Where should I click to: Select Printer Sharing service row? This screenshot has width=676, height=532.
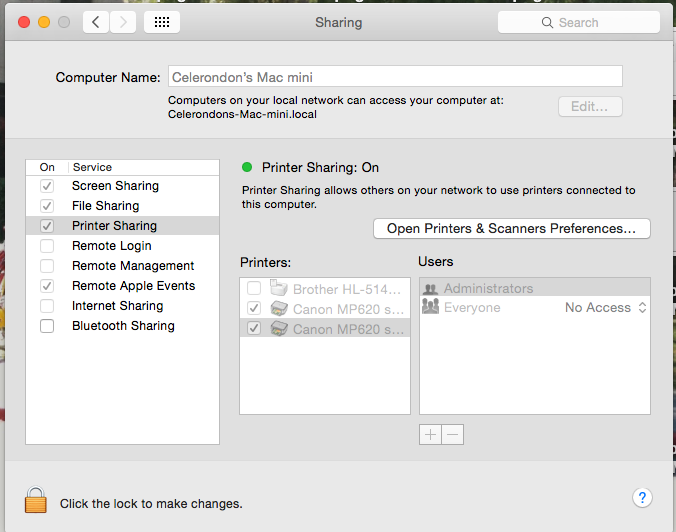[x=122, y=225]
